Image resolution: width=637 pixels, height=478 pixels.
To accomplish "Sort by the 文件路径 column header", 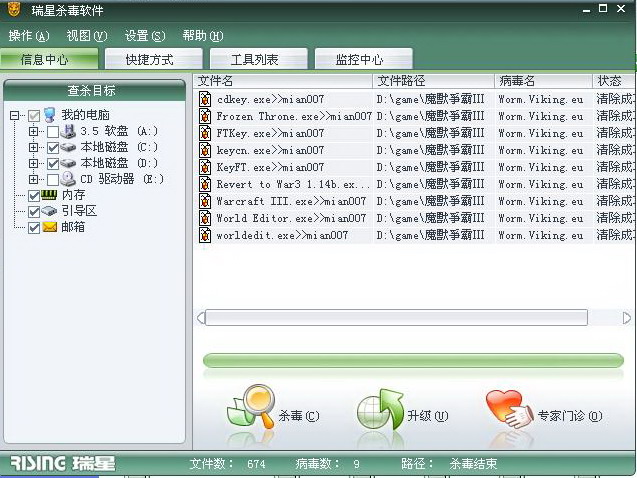I will tap(433, 81).
